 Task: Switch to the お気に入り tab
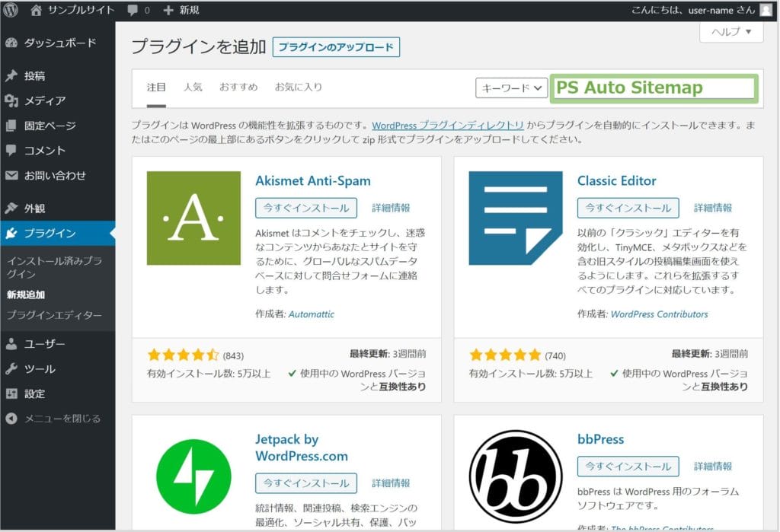click(x=299, y=88)
